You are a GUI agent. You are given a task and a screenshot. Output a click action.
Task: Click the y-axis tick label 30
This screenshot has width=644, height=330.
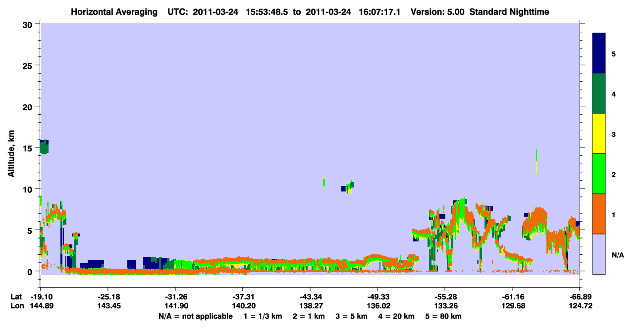click(x=29, y=24)
